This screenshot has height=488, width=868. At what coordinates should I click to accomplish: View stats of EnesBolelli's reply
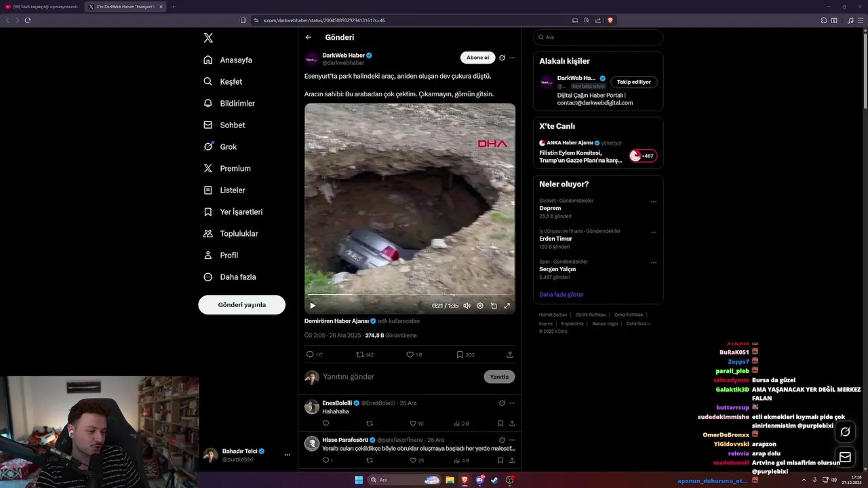[461, 424]
